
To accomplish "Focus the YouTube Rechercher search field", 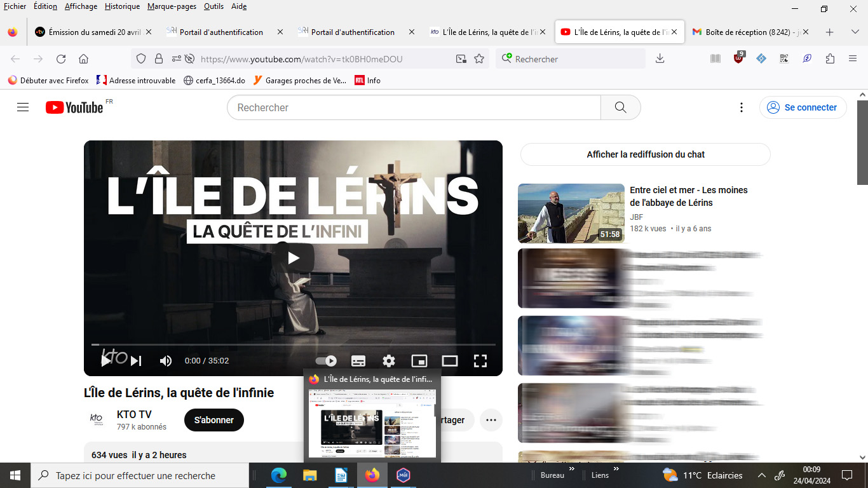I will click(x=414, y=107).
